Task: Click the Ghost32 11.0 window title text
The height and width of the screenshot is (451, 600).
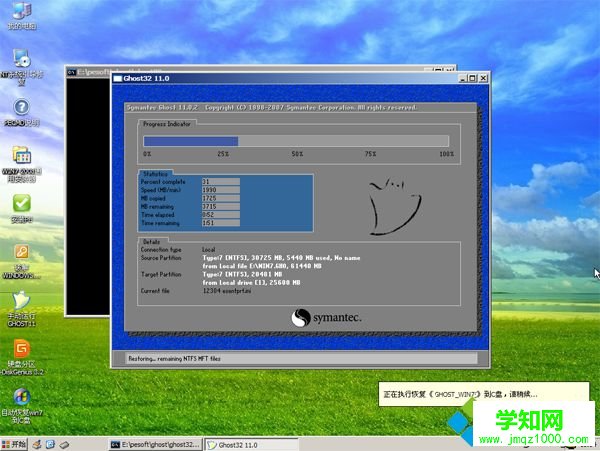Action: (146, 78)
